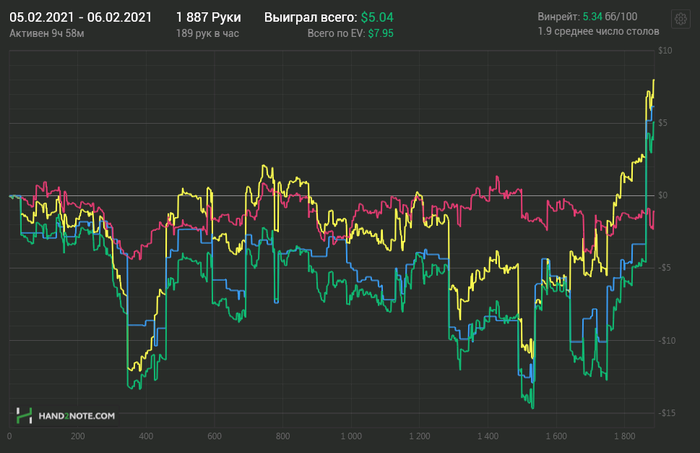Click the 800 x-axis label
The width and height of the screenshot is (700, 453).
[283, 436]
